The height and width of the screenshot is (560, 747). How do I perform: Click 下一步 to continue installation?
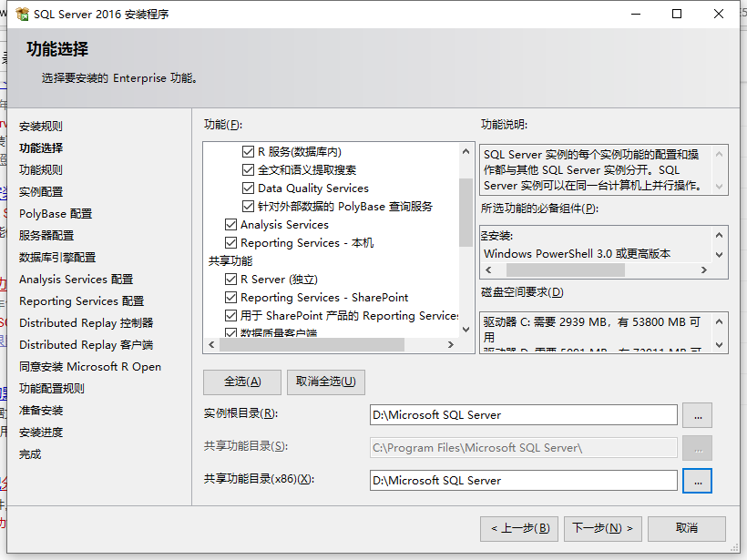point(602,528)
